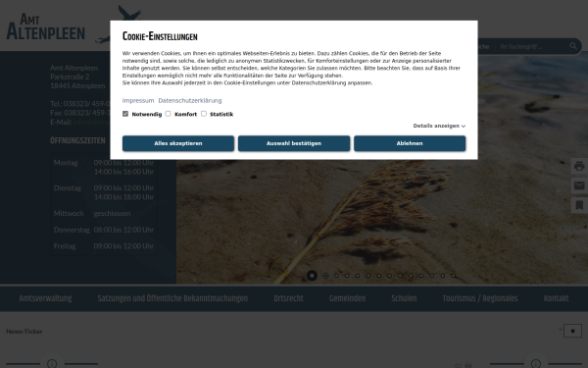Click the Freitag opening hours row
The height and width of the screenshot is (368, 588).
tap(104, 246)
